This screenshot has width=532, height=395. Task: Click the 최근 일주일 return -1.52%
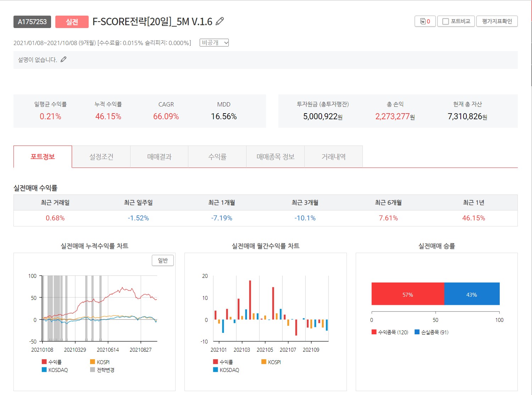tap(138, 218)
